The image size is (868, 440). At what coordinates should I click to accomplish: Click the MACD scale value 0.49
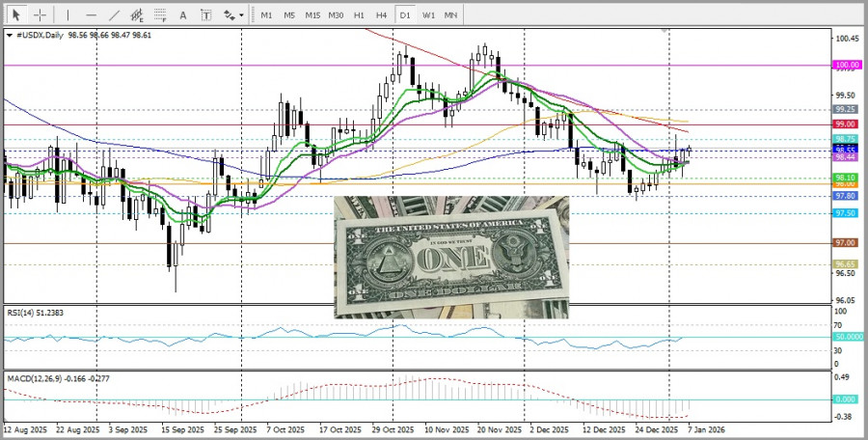tap(843, 377)
